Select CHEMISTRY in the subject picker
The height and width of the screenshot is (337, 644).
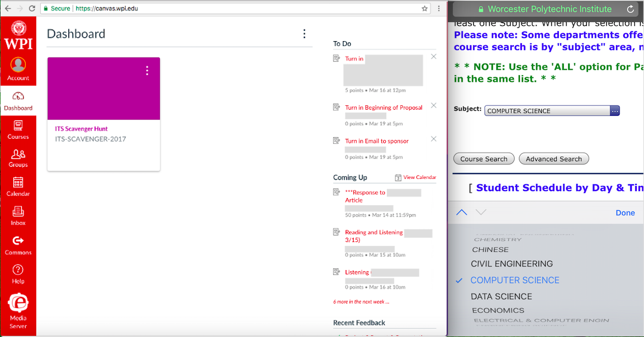point(497,239)
